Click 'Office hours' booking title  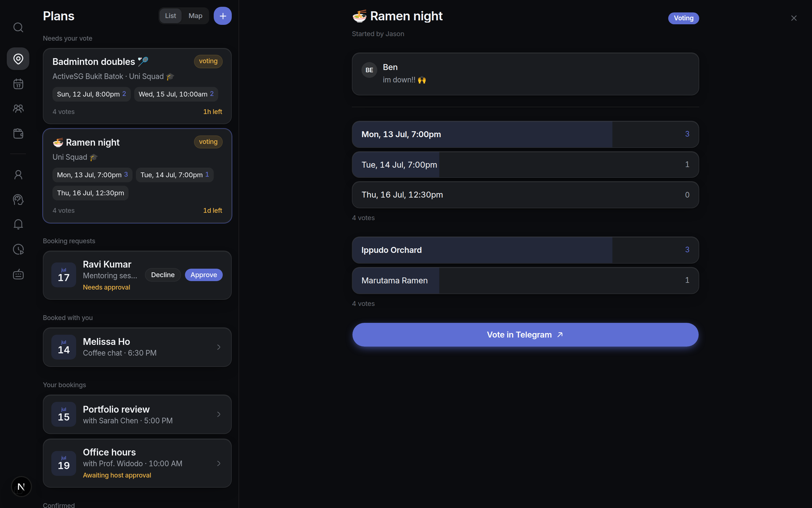tap(109, 452)
